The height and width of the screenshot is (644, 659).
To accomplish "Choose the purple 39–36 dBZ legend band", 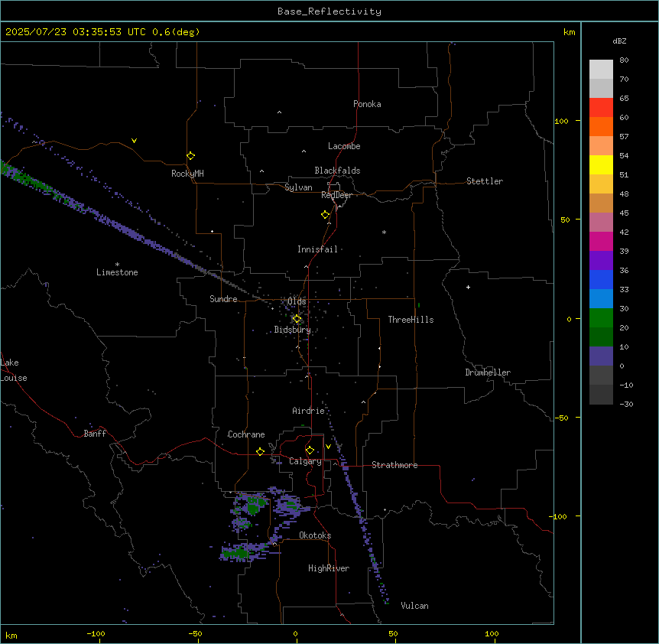I will 601,261.
